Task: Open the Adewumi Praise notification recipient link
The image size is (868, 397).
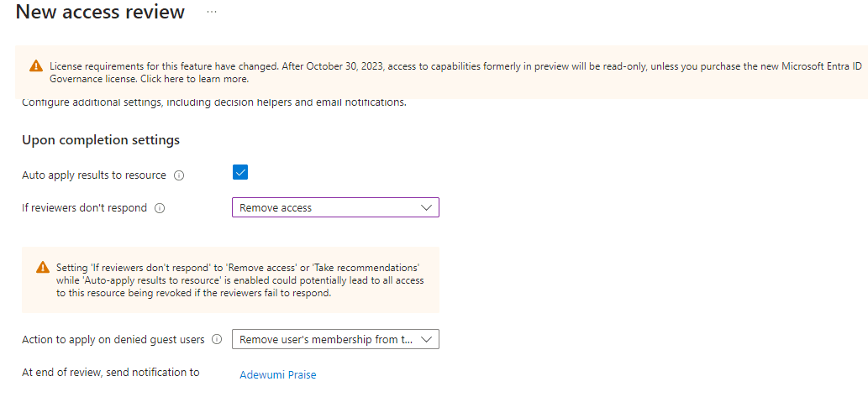Action: coord(277,374)
